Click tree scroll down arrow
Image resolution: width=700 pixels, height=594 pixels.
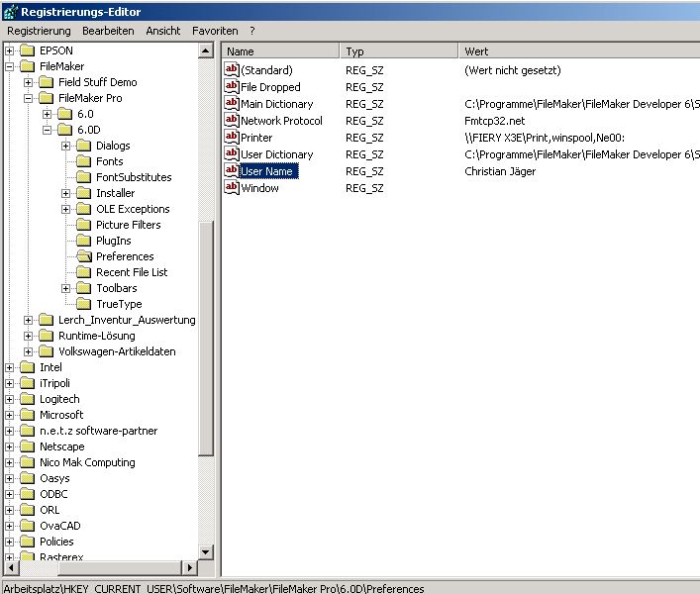(x=205, y=552)
